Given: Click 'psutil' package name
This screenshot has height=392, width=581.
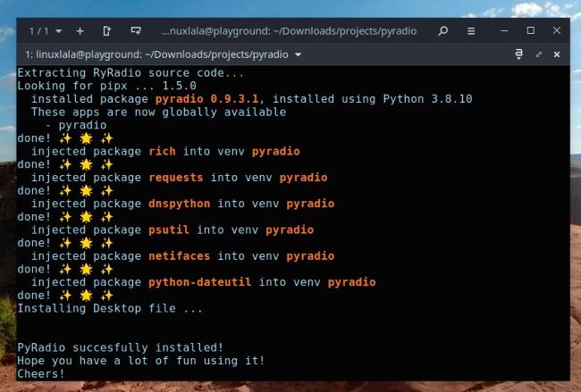Looking at the screenshot, I should click(169, 229).
